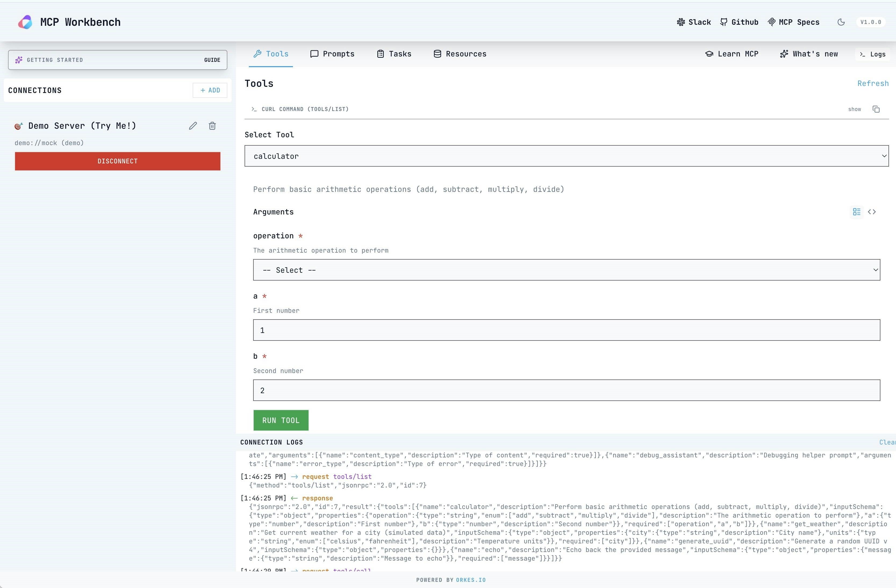Edit the Demo Server connection with pencil icon

193,126
